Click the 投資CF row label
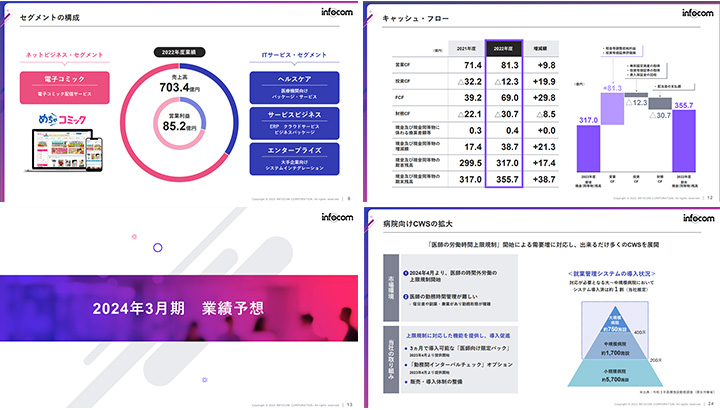720x410 pixels. point(403,81)
